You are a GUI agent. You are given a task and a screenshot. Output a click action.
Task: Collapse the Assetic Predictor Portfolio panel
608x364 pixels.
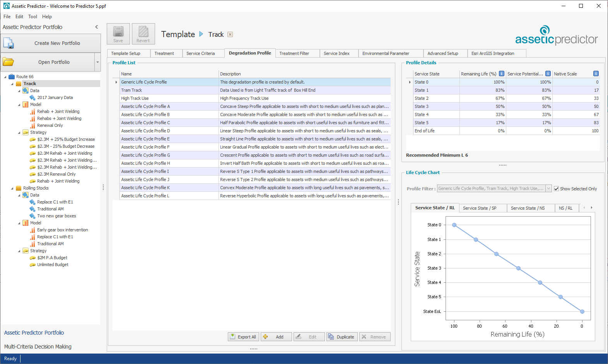click(97, 27)
